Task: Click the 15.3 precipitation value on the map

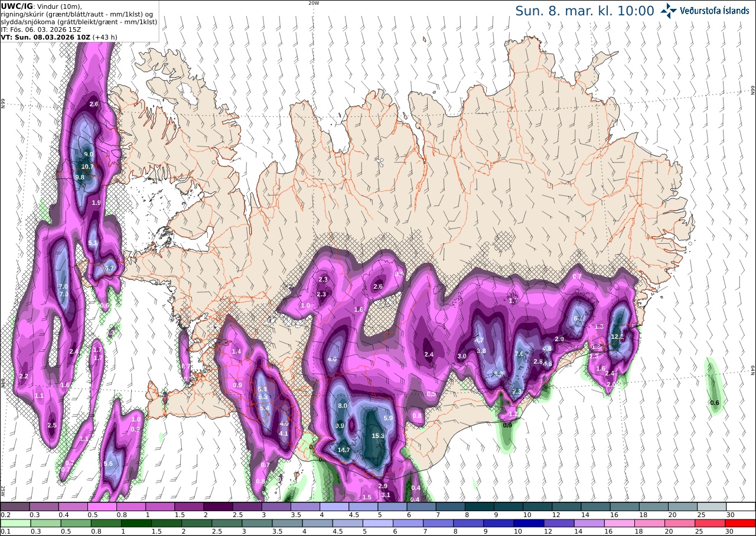Action: (x=378, y=436)
